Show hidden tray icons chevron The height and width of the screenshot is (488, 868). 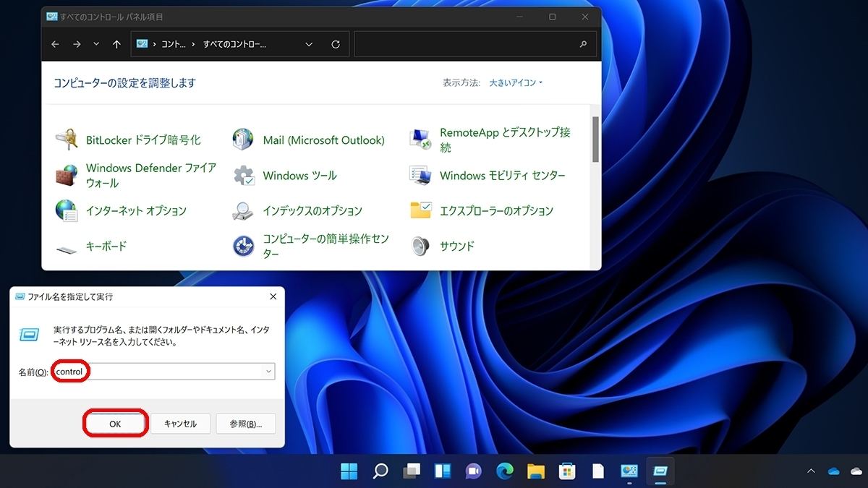pyautogui.click(x=812, y=471)
